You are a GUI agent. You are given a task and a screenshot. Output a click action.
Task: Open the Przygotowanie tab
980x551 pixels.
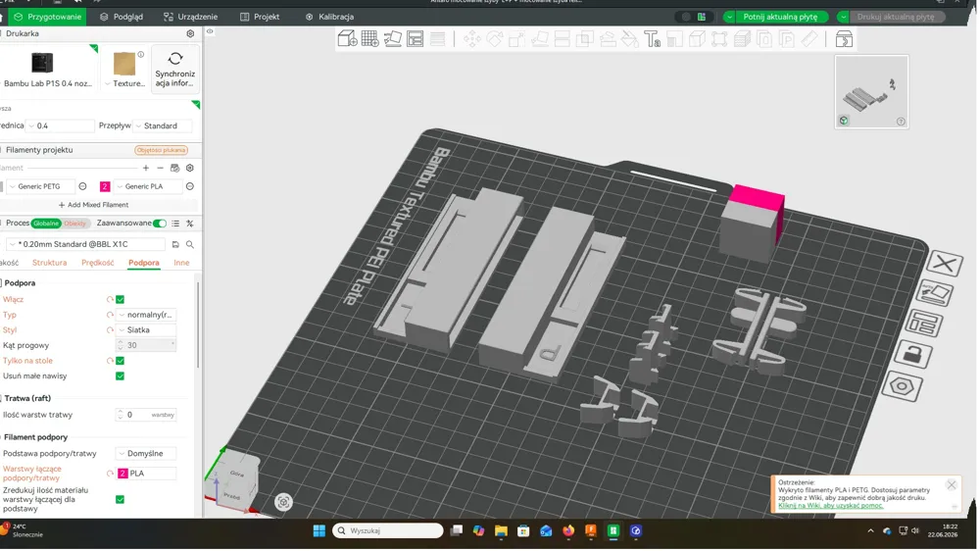47,17
